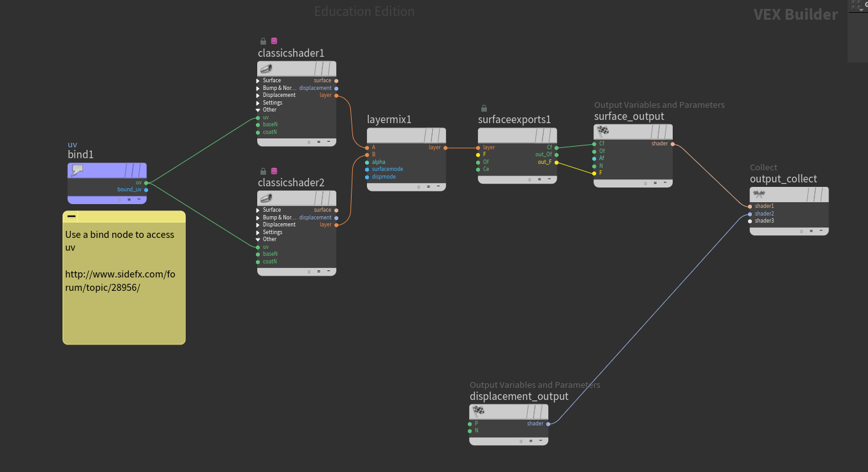Collapse the Other group on classicshader1
The image size is (868, 472).
click(258, 110)
